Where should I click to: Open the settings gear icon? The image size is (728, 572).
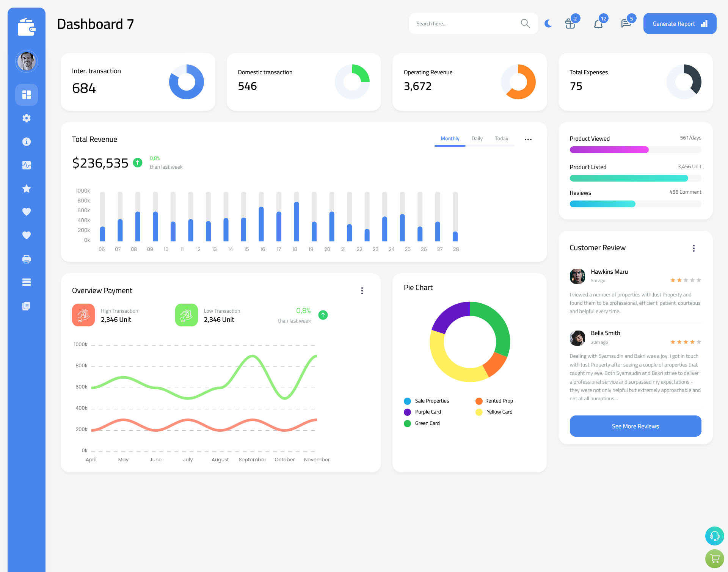pyautogui.click(x=27, y=118)
